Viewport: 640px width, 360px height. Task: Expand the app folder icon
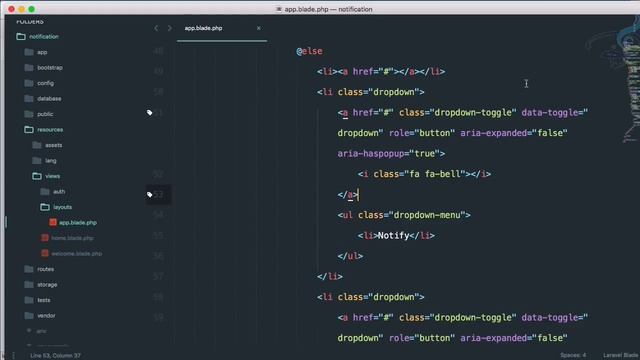click(x=29, y=52)
